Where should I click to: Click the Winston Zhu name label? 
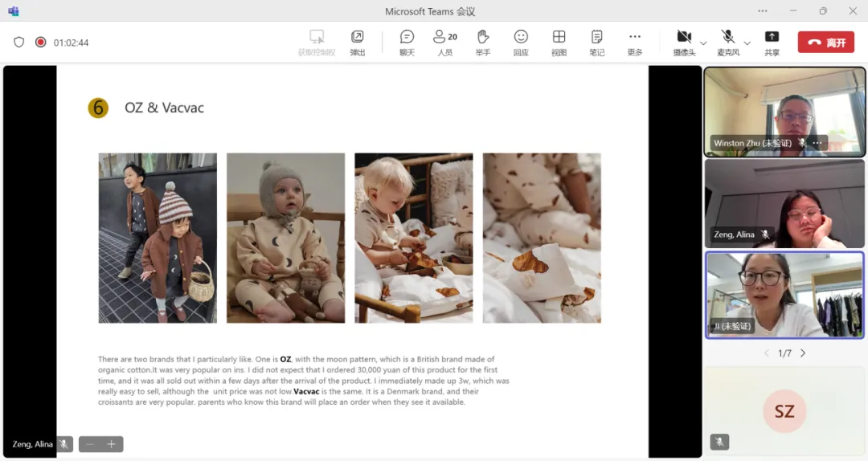pos(752,143)
